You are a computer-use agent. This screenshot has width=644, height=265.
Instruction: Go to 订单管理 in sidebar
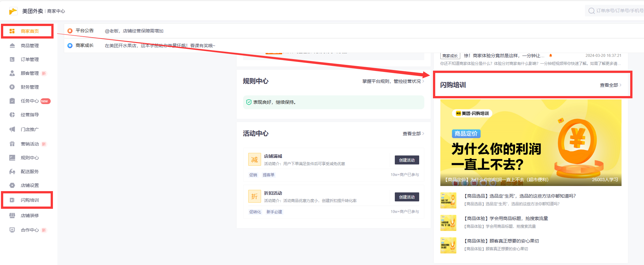coord(30,59)
